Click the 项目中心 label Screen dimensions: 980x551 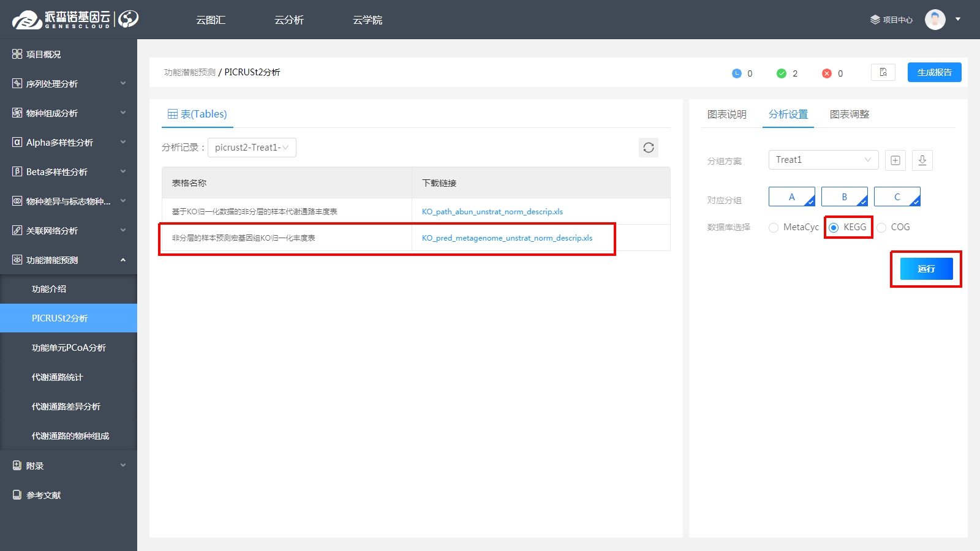coord(898,20)
